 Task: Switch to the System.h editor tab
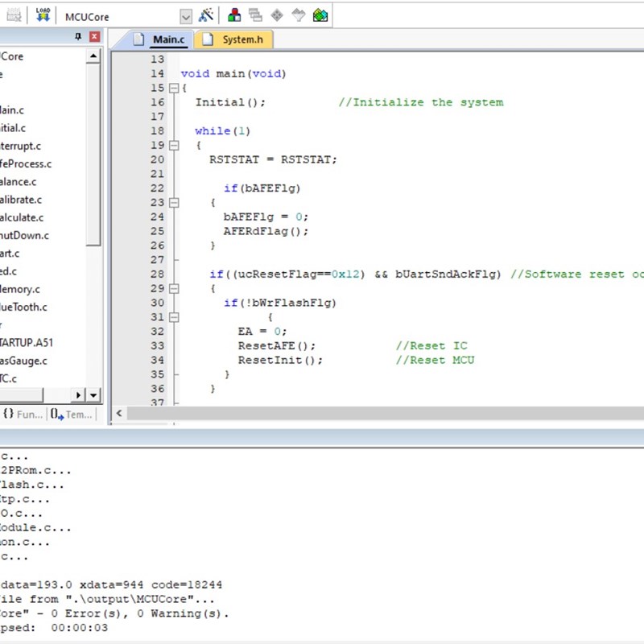233,39
